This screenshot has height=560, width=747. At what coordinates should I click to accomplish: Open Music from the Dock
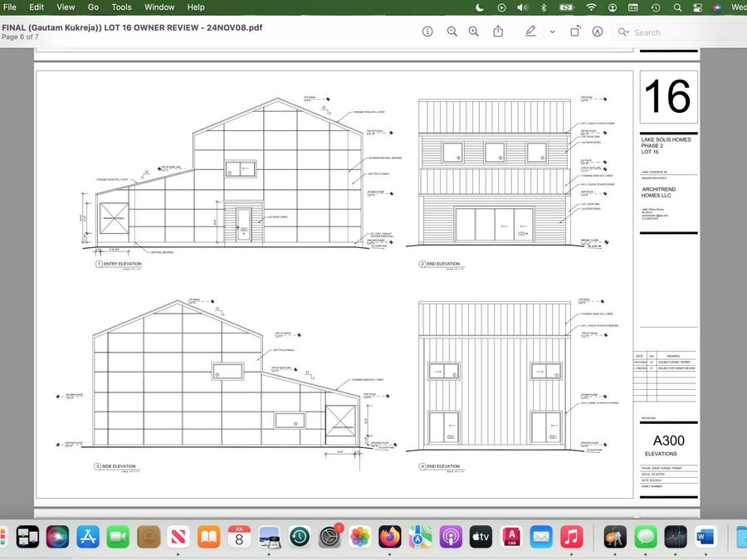[572, 537]
